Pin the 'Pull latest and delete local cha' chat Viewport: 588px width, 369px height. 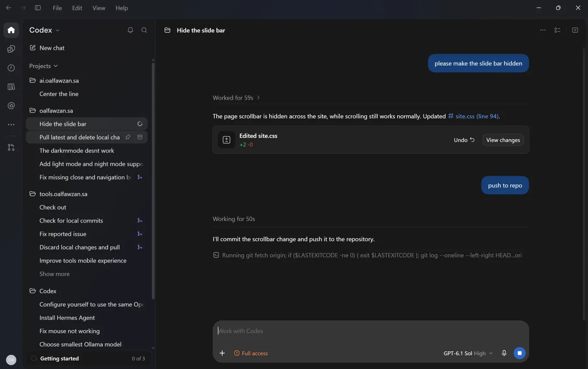128,137
